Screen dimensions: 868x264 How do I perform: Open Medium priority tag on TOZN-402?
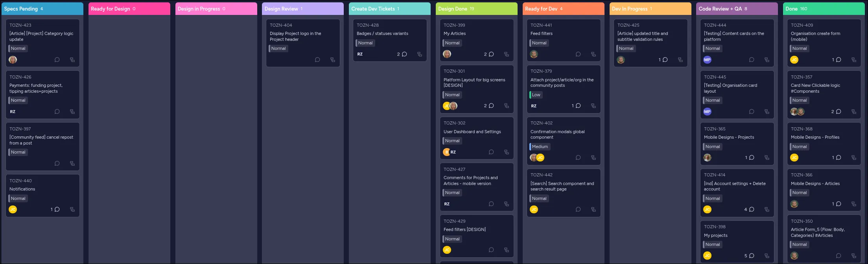click(540, 147)
